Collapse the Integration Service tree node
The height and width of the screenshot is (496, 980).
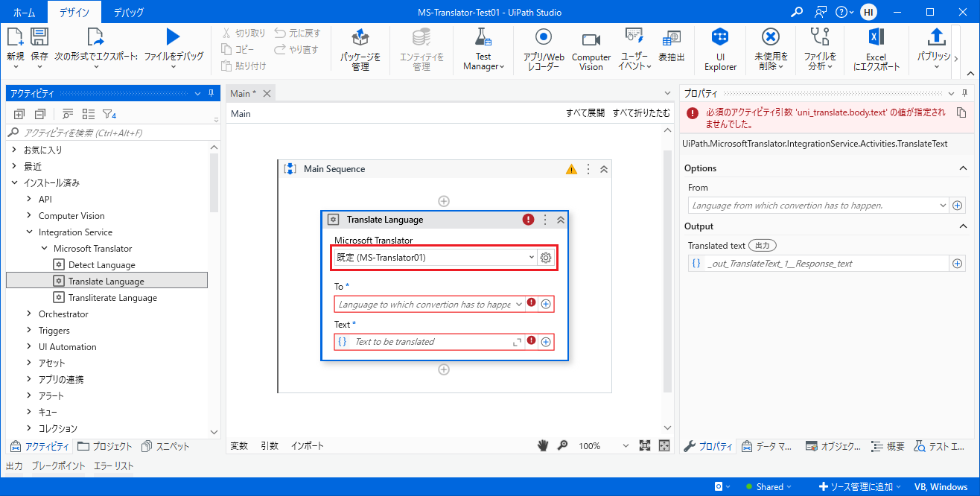(29, 232)
